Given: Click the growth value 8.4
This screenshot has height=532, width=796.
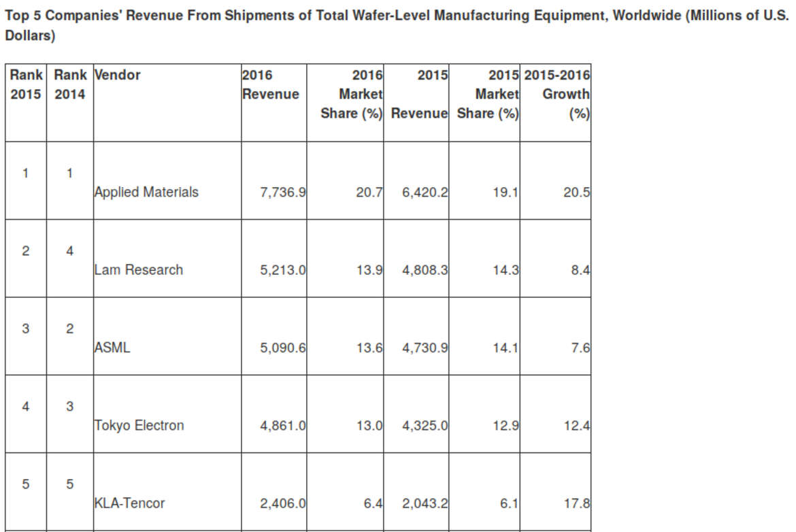Looking at the screenshot, I should click(x=580, y=270).
